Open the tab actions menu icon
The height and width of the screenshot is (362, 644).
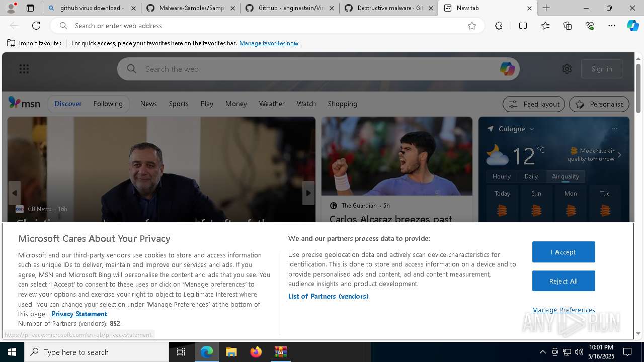click(x=30, y=8)
